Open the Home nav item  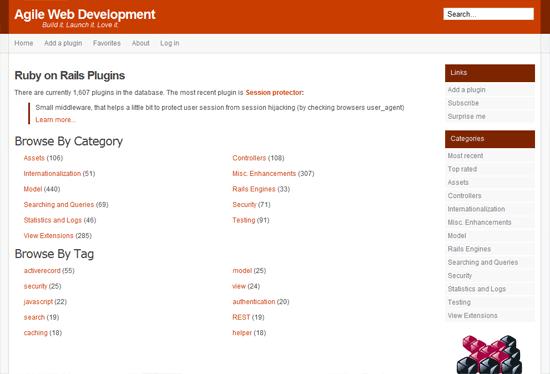coord(24,43)
